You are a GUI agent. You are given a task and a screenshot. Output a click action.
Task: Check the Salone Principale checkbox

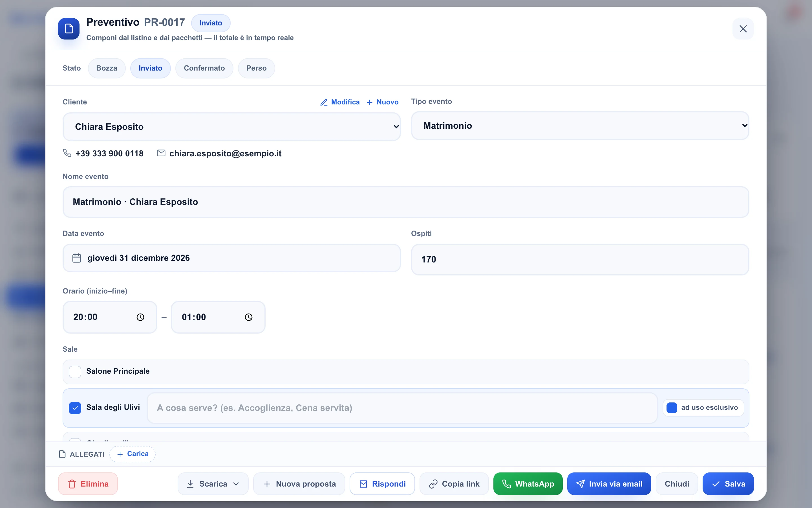[x=75, y=372]
